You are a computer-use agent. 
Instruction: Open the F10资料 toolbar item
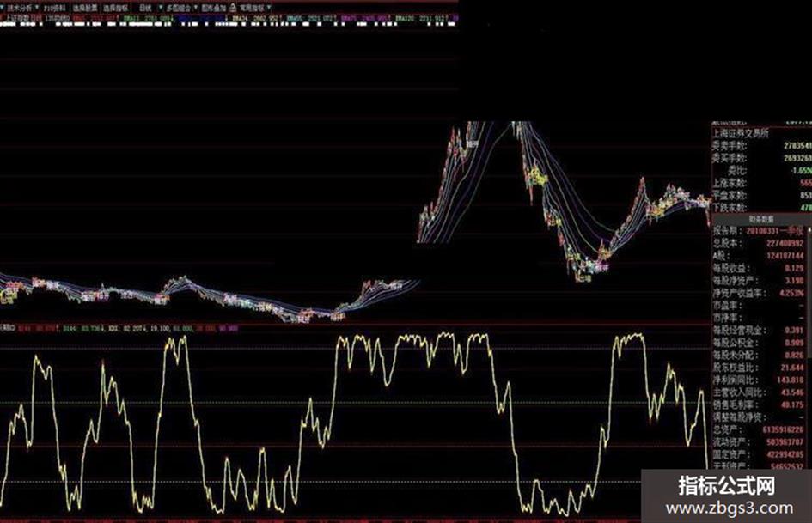click(54, 8)
